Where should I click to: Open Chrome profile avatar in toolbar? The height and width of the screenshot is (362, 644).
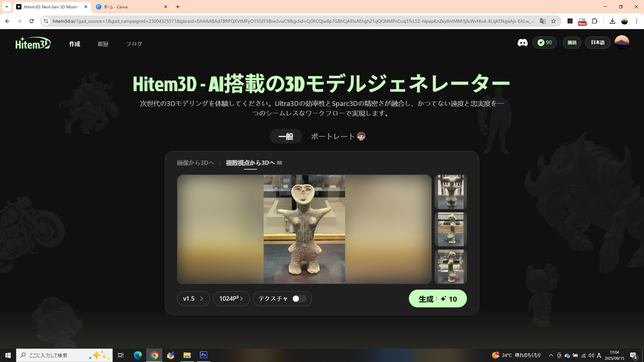[625, 21]
